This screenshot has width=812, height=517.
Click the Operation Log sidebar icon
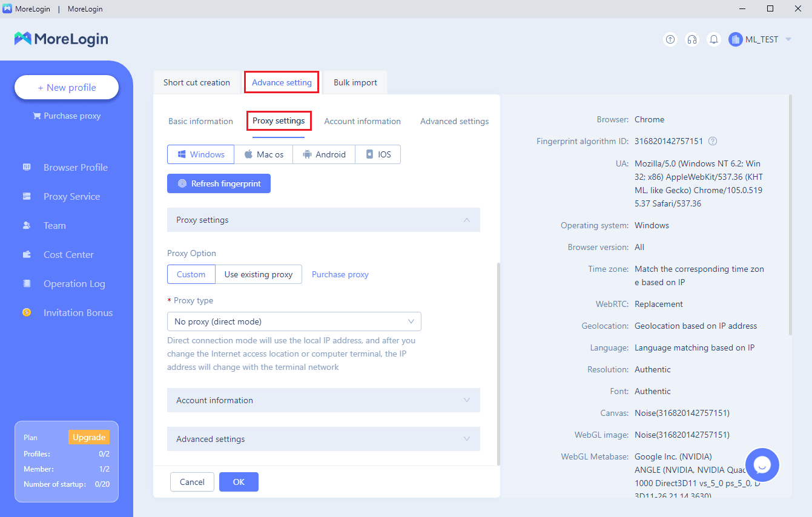tap(27, 283)
